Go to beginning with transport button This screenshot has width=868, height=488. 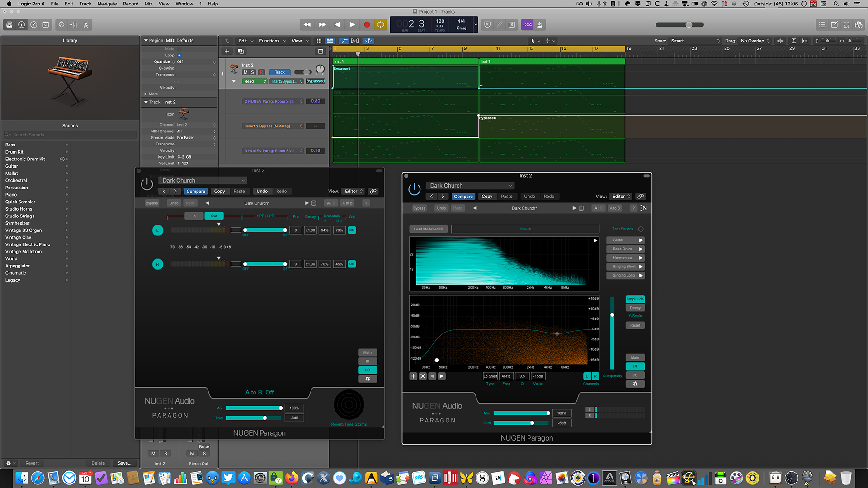337,25
